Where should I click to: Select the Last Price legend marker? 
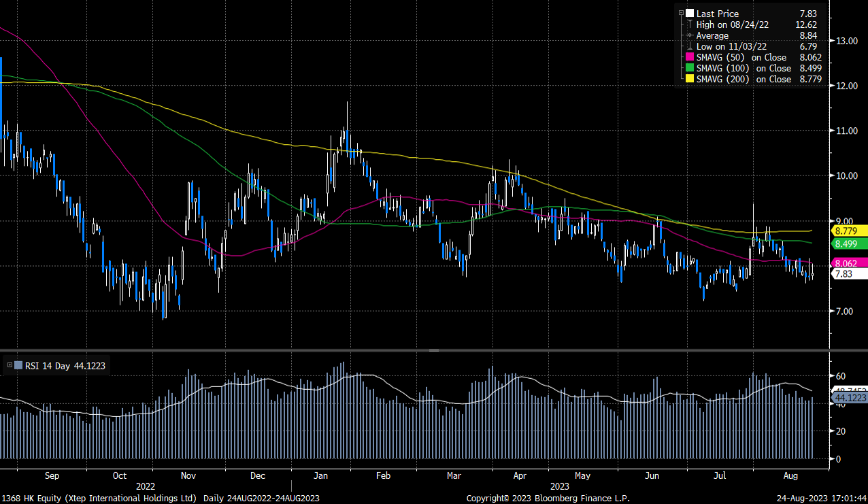point(689,14)
